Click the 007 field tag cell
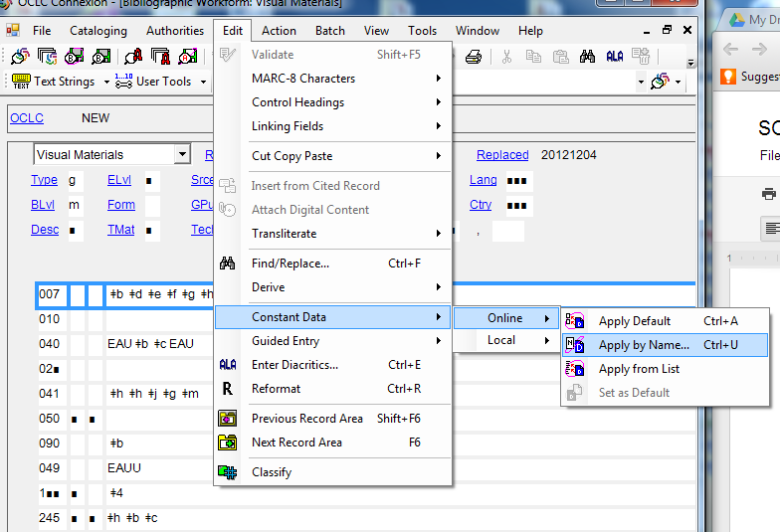This screenshot has height=532, width=780. [52, 294]
